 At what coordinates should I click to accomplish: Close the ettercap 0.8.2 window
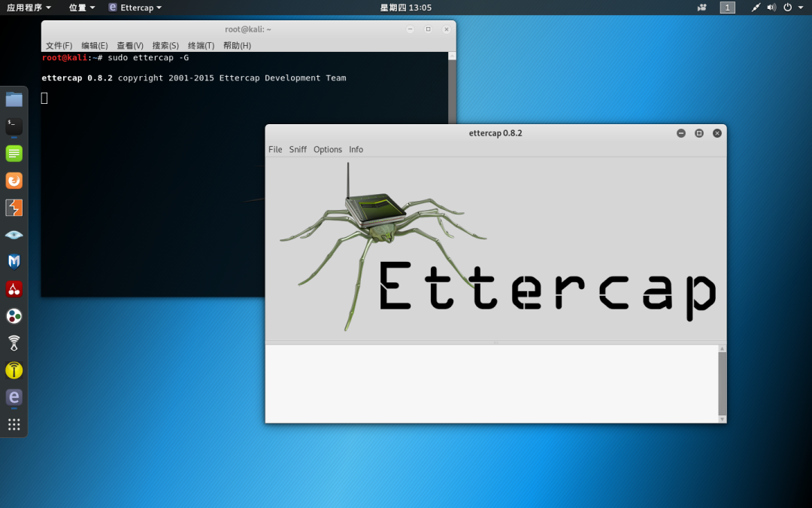717,133
